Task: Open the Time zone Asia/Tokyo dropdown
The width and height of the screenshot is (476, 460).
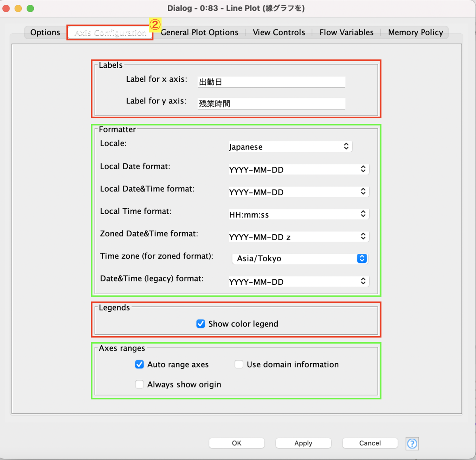Action: tap(300, 259)
